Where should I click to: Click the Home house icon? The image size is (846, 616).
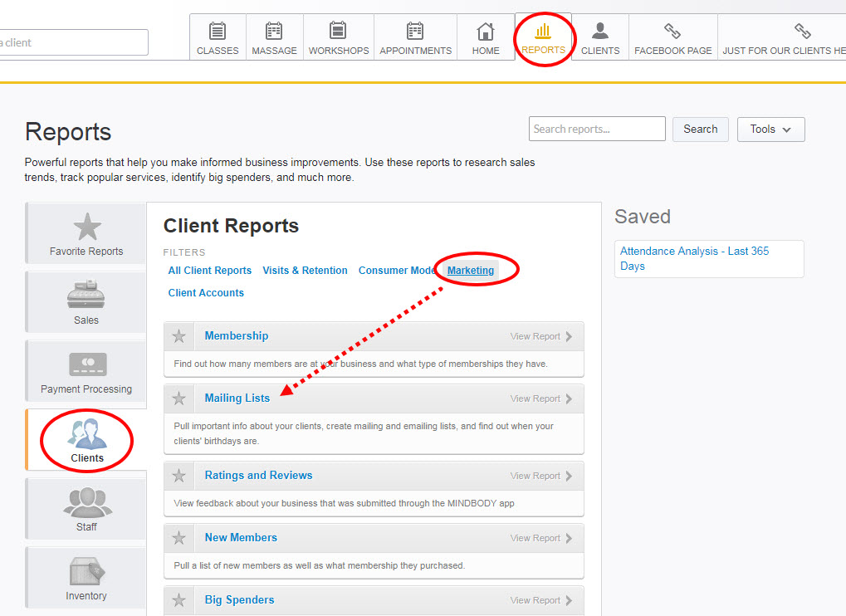tap(486, 32)
